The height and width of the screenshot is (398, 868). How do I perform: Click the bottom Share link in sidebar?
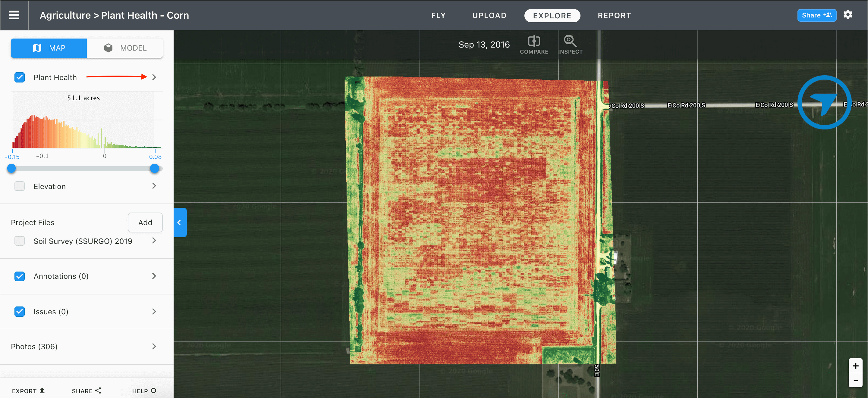click(86, 390)
